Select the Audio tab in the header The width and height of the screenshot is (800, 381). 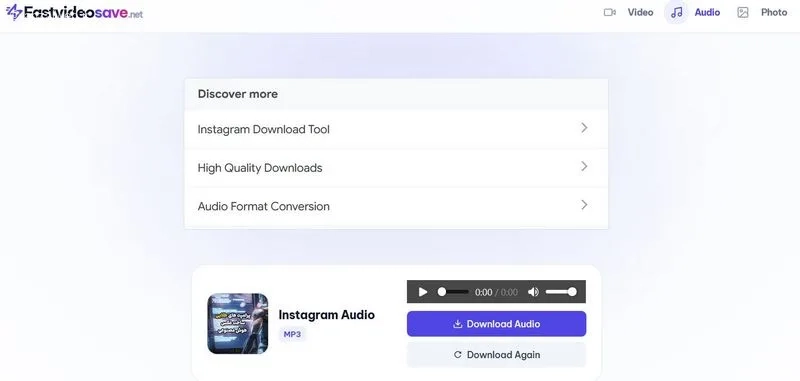(707, 12)
